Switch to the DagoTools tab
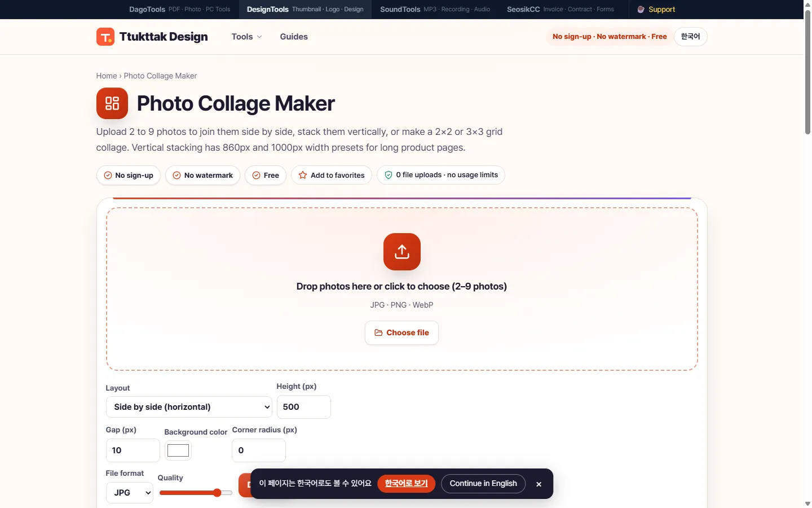Image resolution: width=812 pixels, height=508 pixels. click(x=179, y=10)
